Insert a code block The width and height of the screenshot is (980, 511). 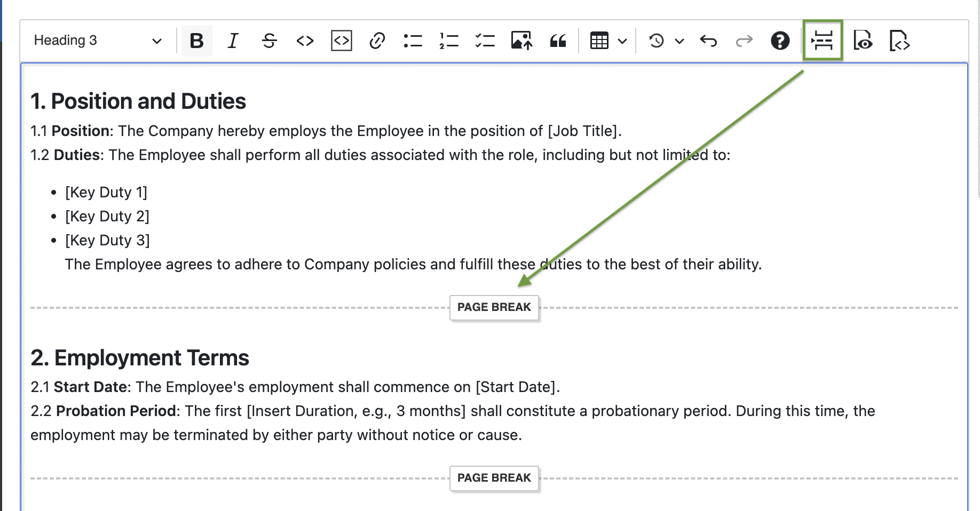[x=342, y=40]
